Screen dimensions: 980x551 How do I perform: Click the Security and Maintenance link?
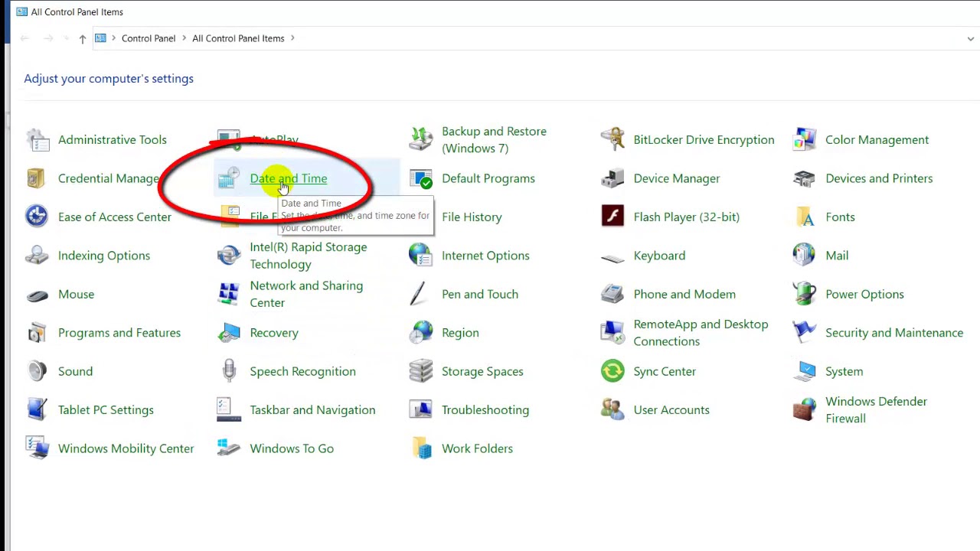point(894,333)
